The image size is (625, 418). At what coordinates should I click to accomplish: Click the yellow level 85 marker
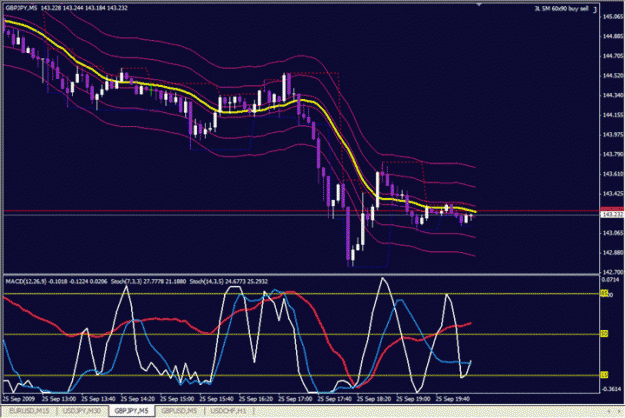click(604, 293)
